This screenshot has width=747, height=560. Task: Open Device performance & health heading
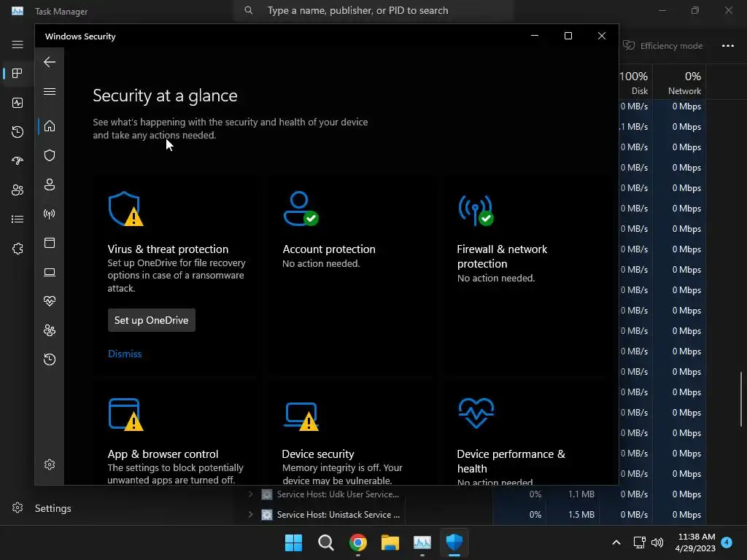[511, 461]
